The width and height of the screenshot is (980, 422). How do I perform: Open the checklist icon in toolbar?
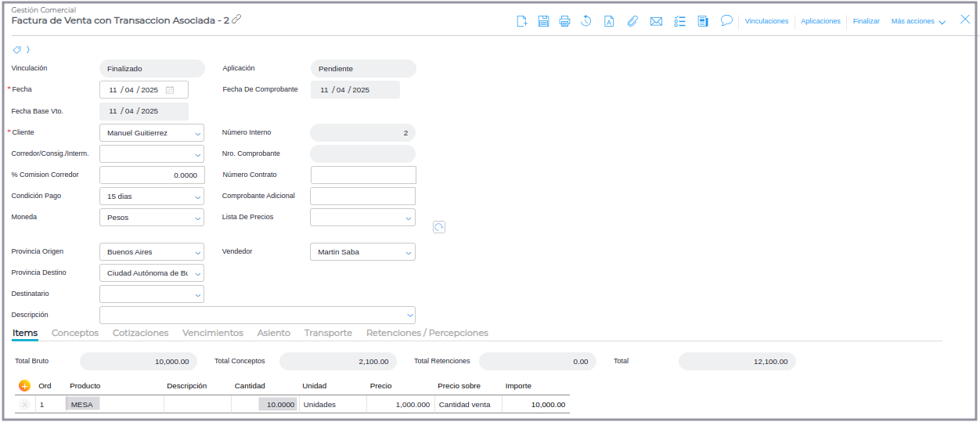point(679,21)
